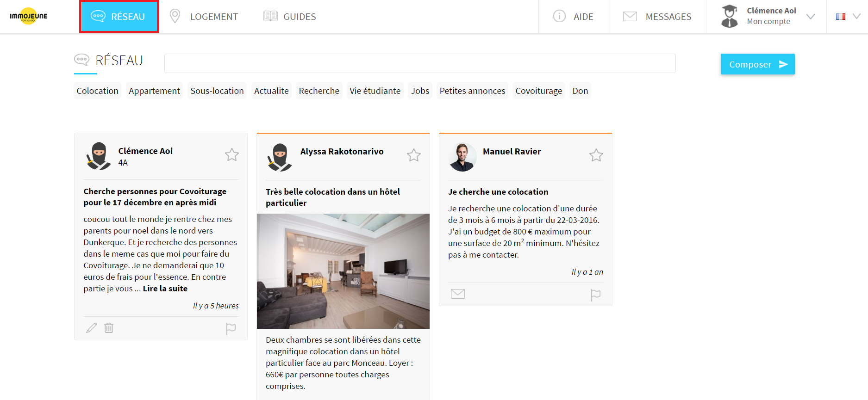Message Manuel Ravier via envelope icon
The height and width of the screenshot is (400, 868).
[x=458, y=294]
